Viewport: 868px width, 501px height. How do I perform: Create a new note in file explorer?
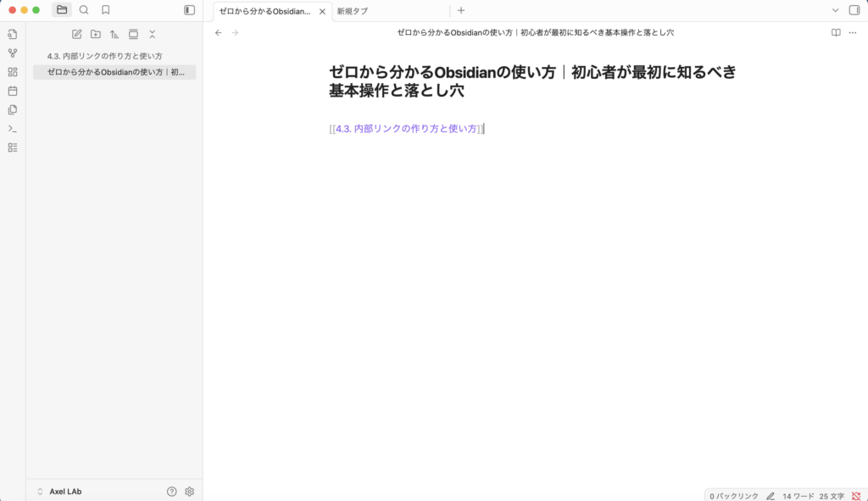[x=77, y=34]
